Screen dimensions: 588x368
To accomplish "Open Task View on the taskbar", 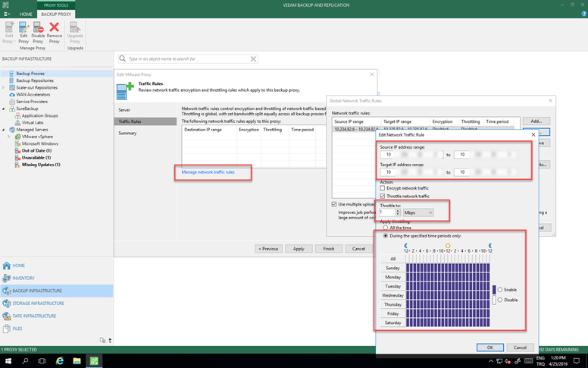I will [42, 361].
